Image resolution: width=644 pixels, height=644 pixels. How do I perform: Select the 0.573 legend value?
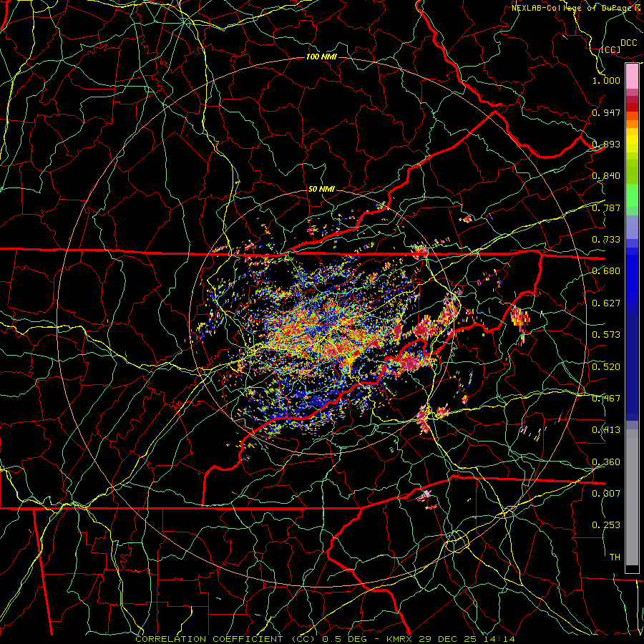point(606,335)
